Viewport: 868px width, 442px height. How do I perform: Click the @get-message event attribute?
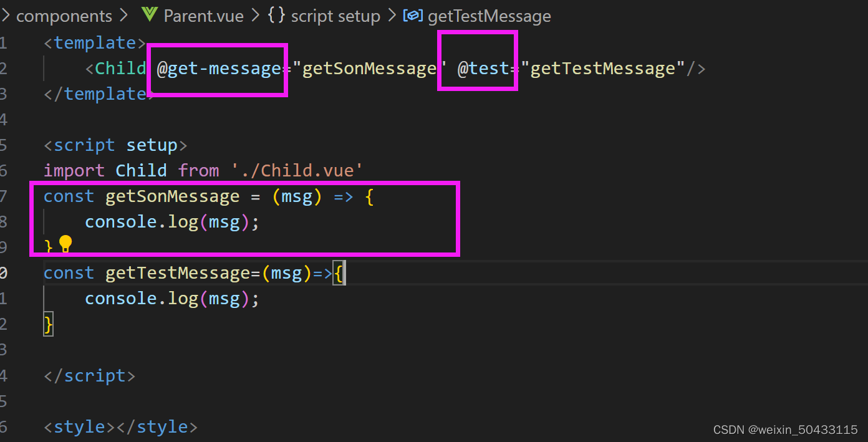click(218, 68)
